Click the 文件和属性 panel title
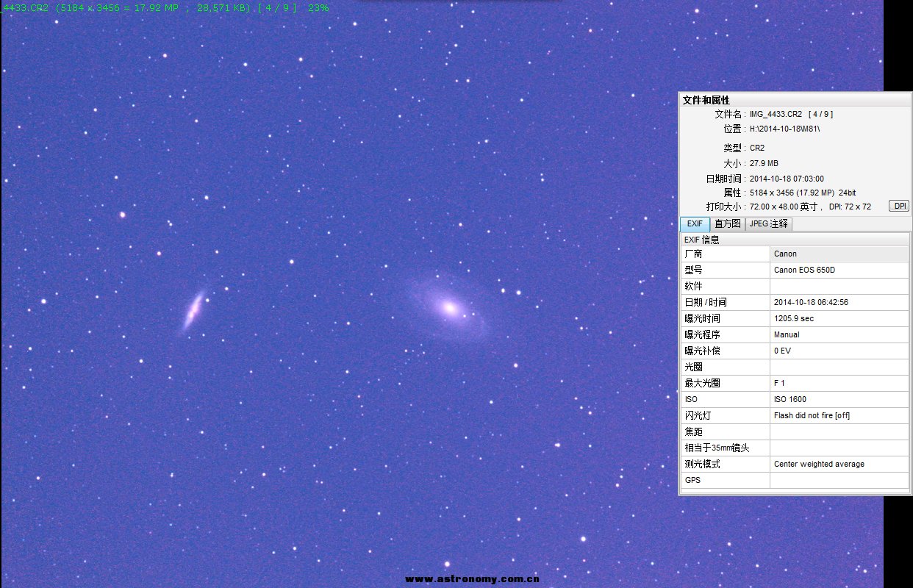 (x=706, y=100)
